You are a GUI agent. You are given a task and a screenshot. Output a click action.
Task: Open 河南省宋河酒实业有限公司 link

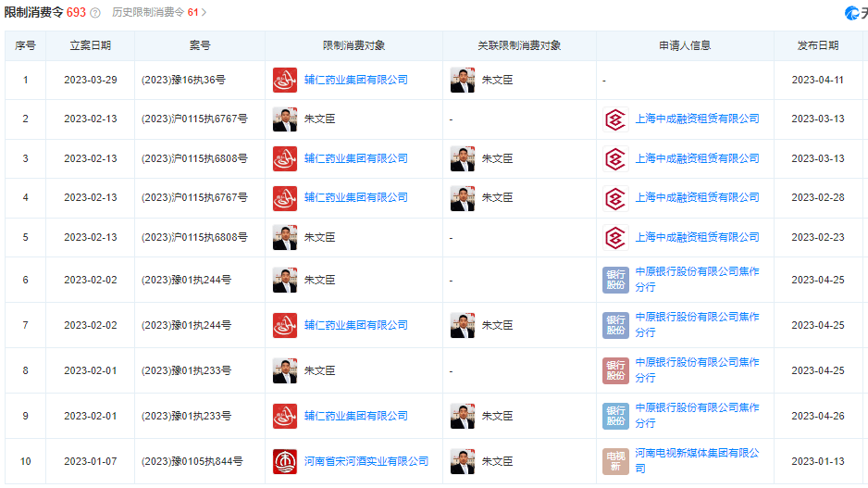point(366,461)
